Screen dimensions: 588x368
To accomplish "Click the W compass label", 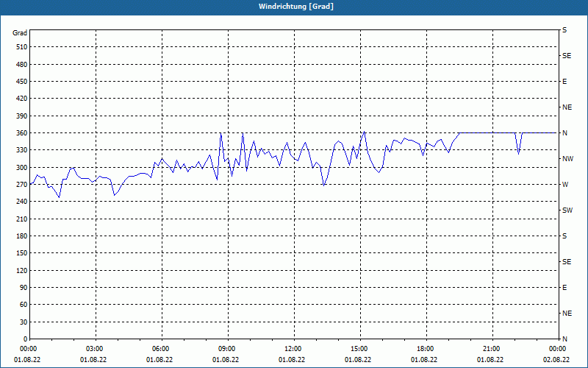I will [x=565, y=185].
